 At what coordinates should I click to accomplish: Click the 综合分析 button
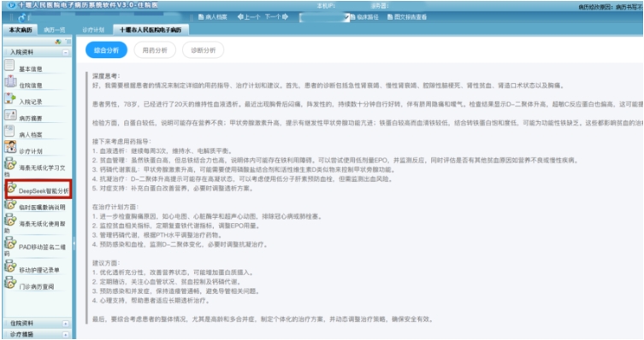tap(106, 50)
